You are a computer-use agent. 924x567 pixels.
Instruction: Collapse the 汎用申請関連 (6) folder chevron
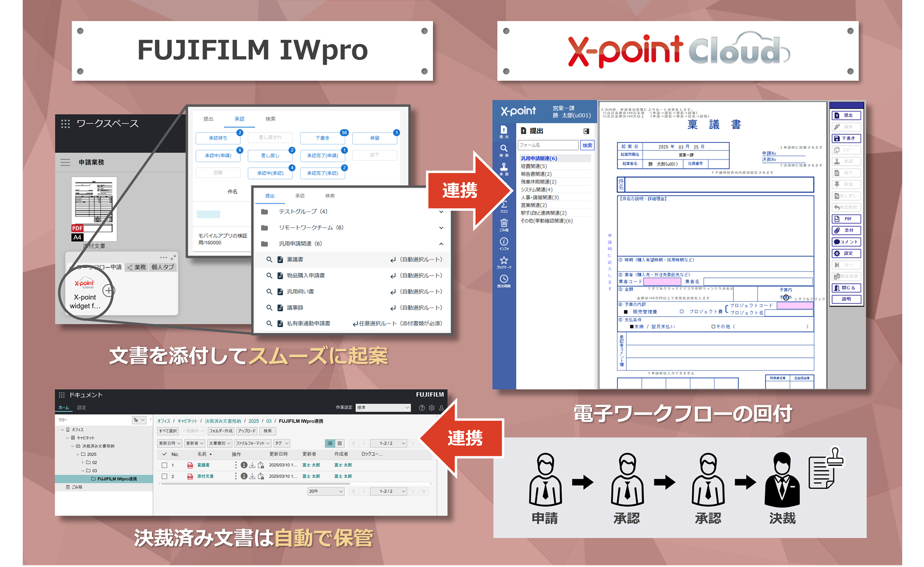coord(441,244)
